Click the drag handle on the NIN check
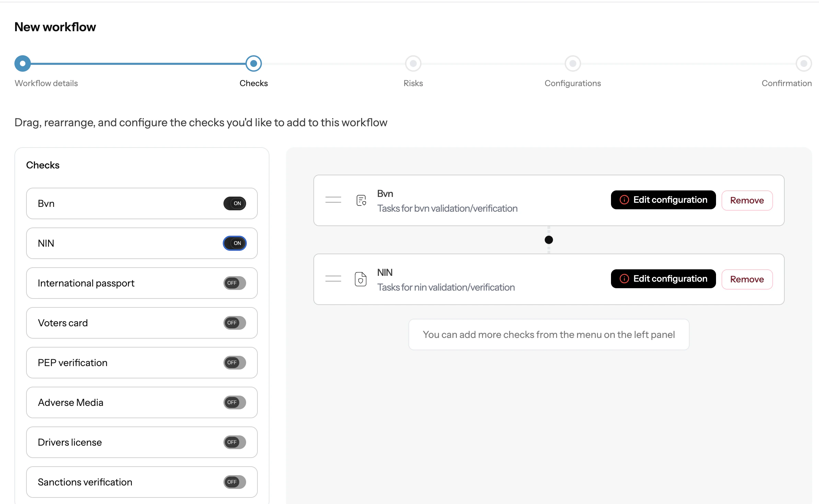 click(333, 278)
